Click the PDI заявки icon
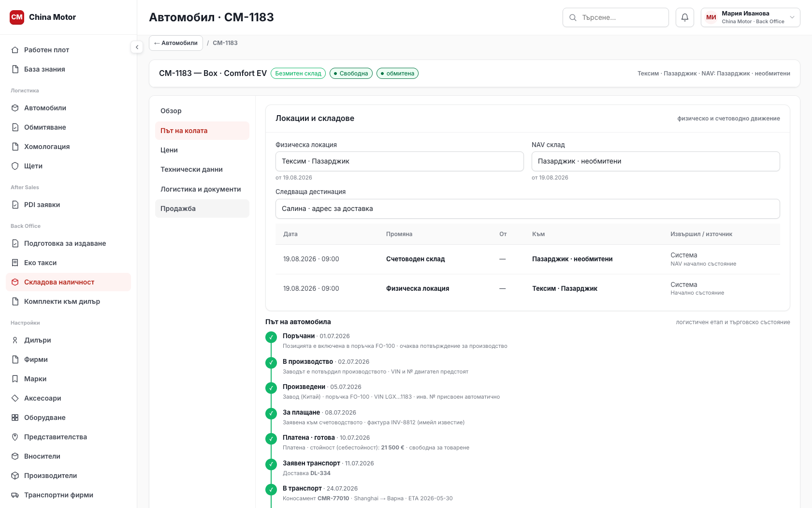The width and height of the screenshot is (812, 508). [15, 205]
